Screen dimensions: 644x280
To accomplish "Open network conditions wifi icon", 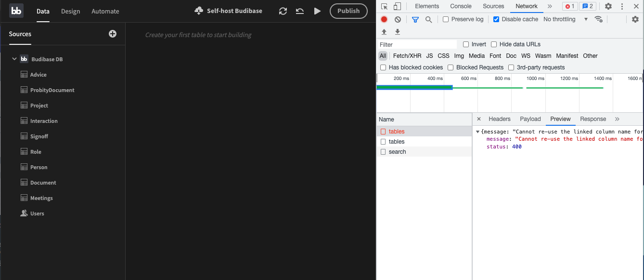I will 599,19.
